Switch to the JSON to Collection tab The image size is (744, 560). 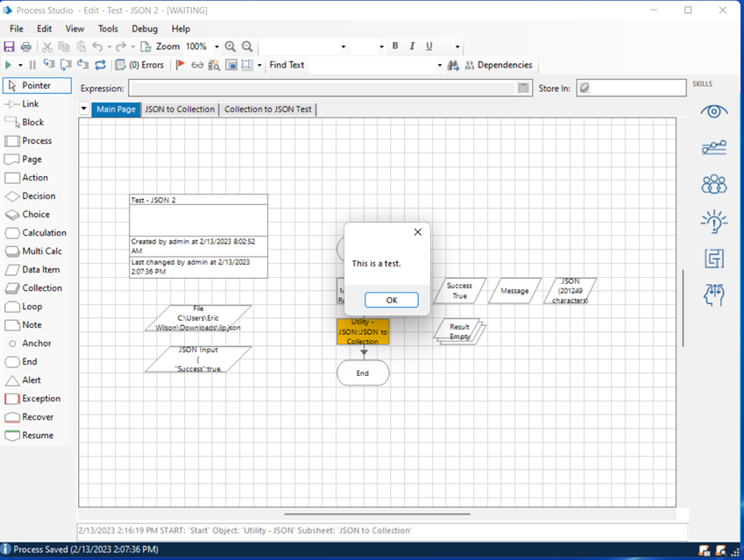coord(180,110)
